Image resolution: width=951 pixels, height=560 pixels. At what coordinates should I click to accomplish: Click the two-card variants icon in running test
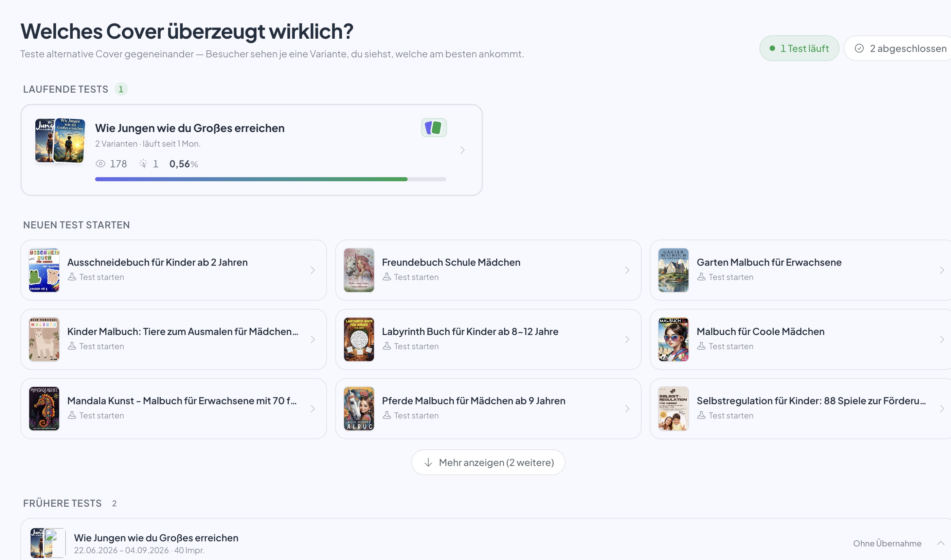tap(434, 128)
